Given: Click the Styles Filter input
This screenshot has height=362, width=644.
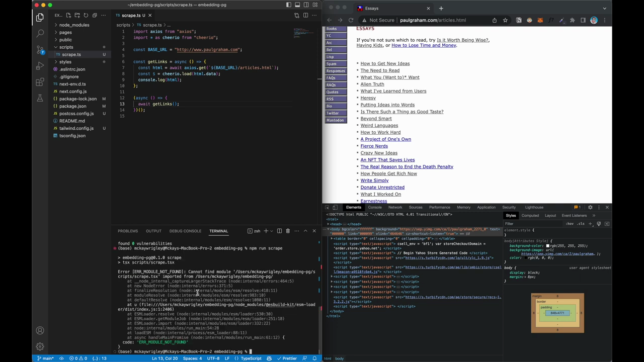Looking at the screenshot, I should (533, 224).
